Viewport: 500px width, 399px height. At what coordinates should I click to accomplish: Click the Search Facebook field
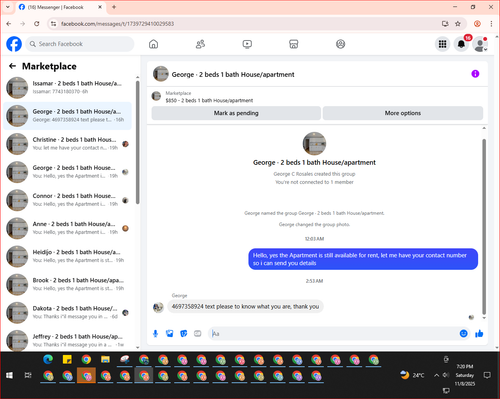coord(80,44)
